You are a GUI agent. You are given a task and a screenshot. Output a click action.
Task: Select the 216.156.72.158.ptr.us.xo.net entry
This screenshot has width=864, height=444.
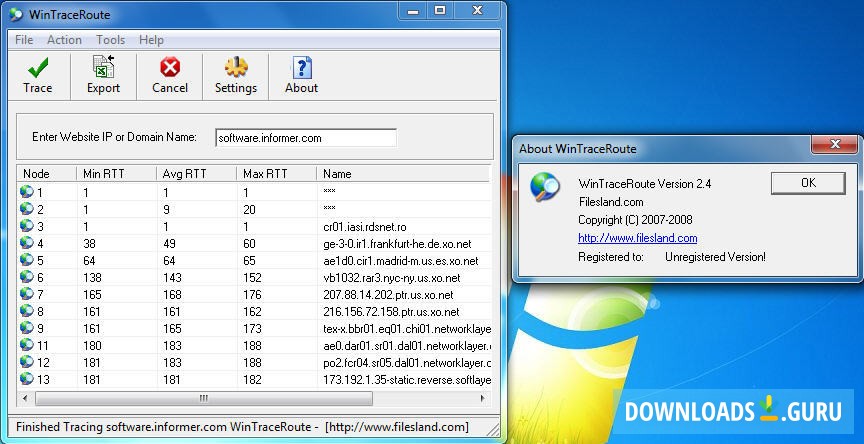(x=391, y=312)
